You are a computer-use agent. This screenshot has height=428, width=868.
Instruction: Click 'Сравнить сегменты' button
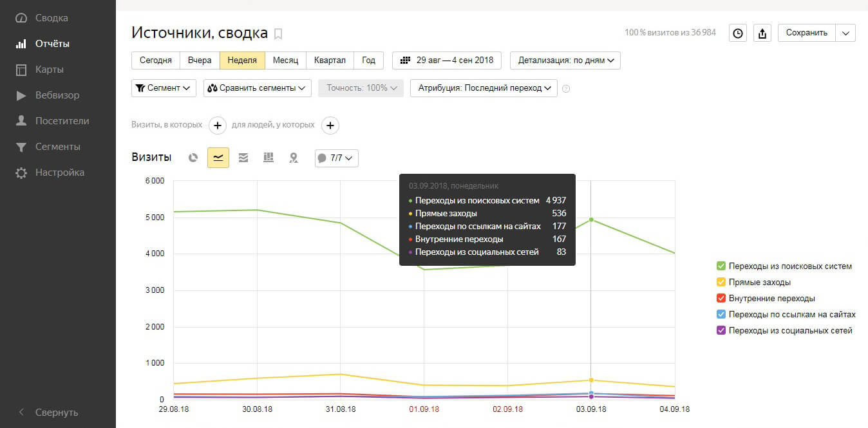(x=257, y=88)
